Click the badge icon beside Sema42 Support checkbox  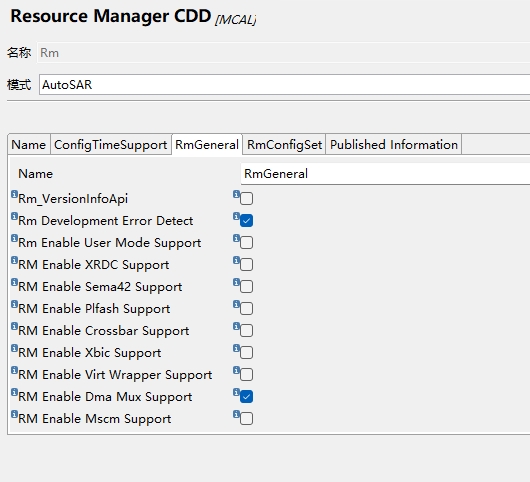(236, 282)
